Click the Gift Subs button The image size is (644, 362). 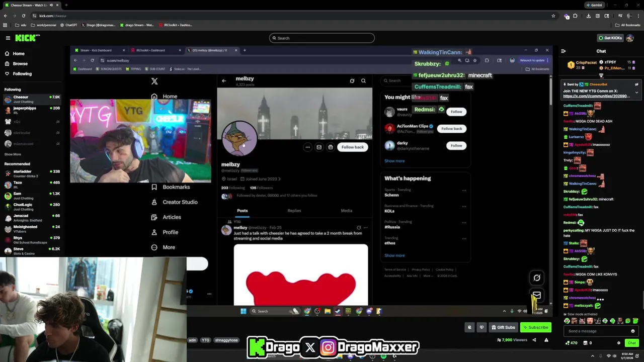(503, 327)
